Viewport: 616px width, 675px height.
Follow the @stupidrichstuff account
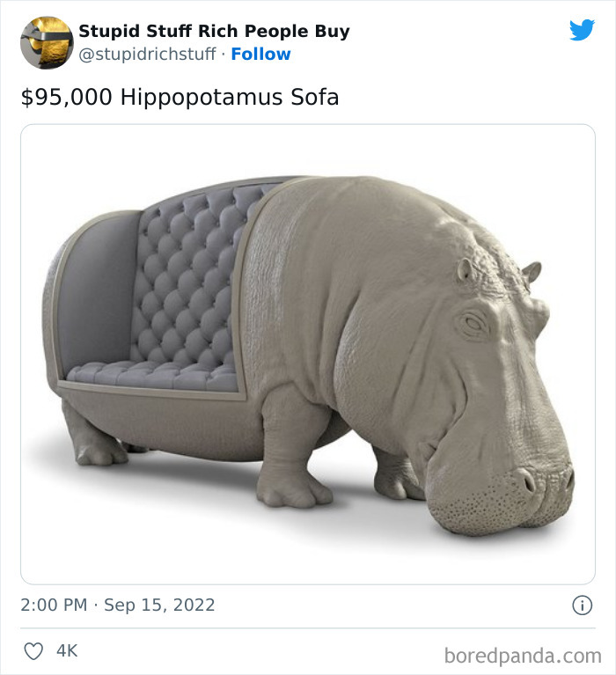tap(260, 55)
